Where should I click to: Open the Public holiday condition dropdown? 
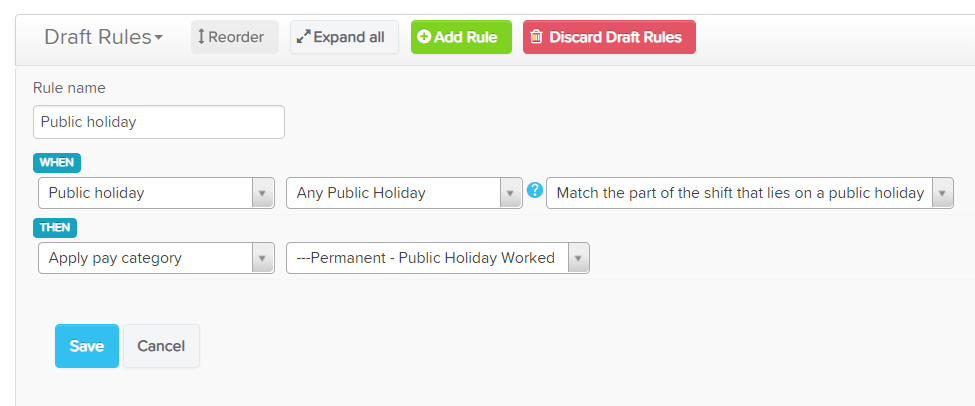(x=156, y=193)
